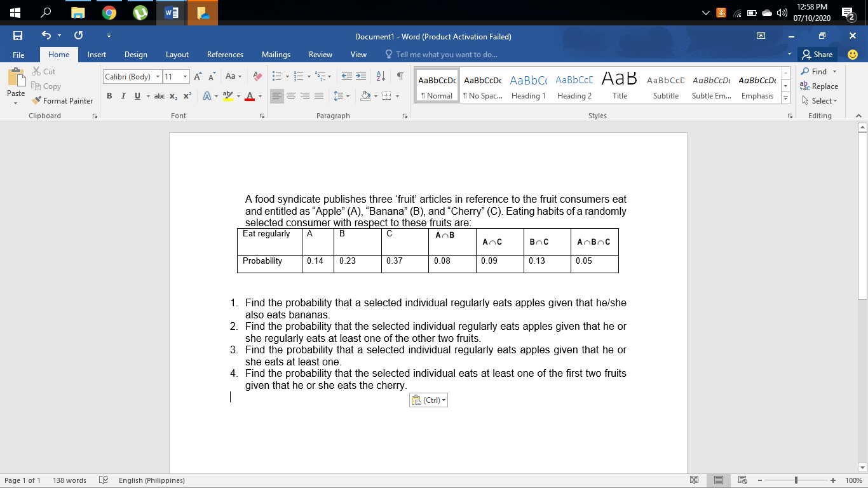Viewport: 868px width, 488px height.
Task: Apply center alignment to the paragraph
Action: (x=290, y=96)
